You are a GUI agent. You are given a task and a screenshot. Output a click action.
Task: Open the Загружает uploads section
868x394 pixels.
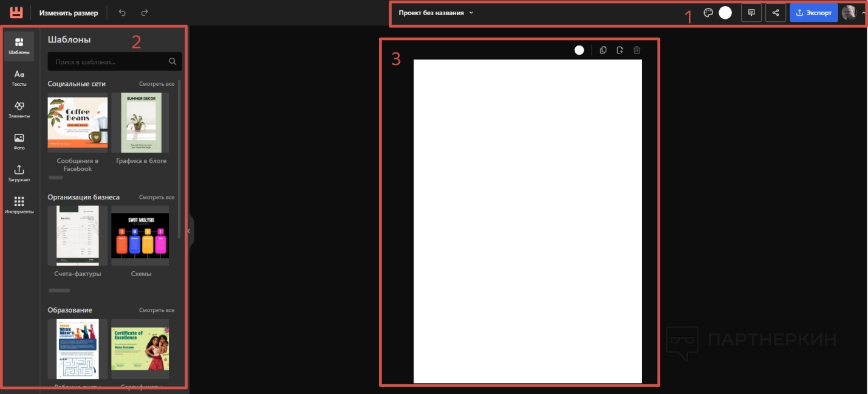click(19, 173)
